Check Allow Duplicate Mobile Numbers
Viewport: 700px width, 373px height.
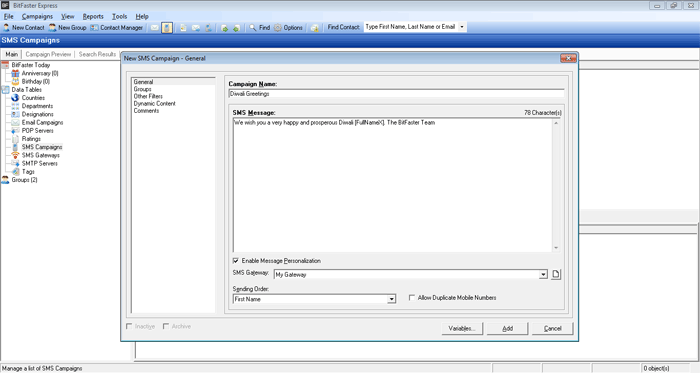click(412, 298)
